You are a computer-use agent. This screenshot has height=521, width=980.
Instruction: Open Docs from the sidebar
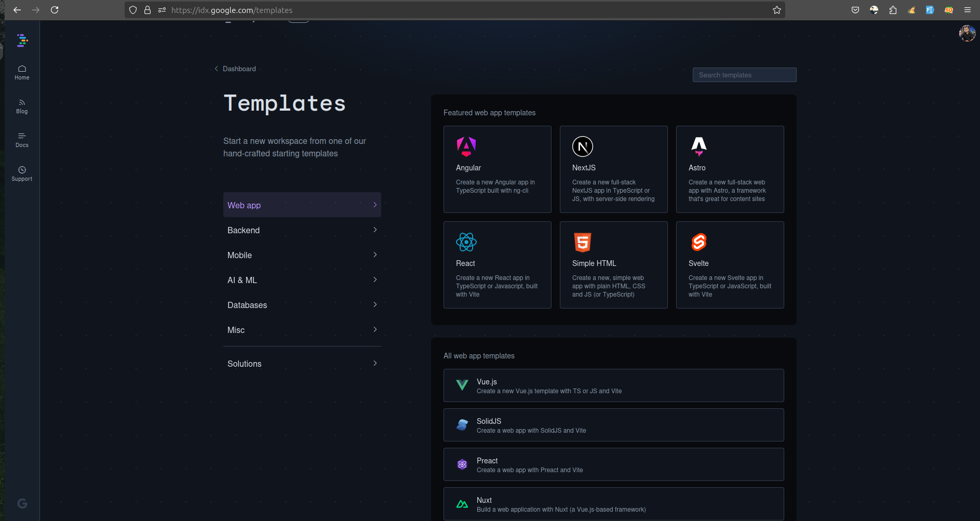(x=22, y=140)
